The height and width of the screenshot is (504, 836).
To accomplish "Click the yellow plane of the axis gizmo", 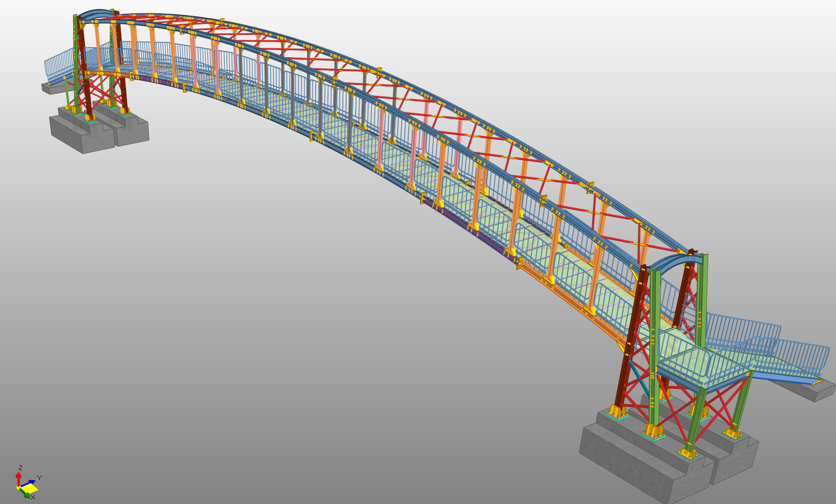I will coord(29,489).
